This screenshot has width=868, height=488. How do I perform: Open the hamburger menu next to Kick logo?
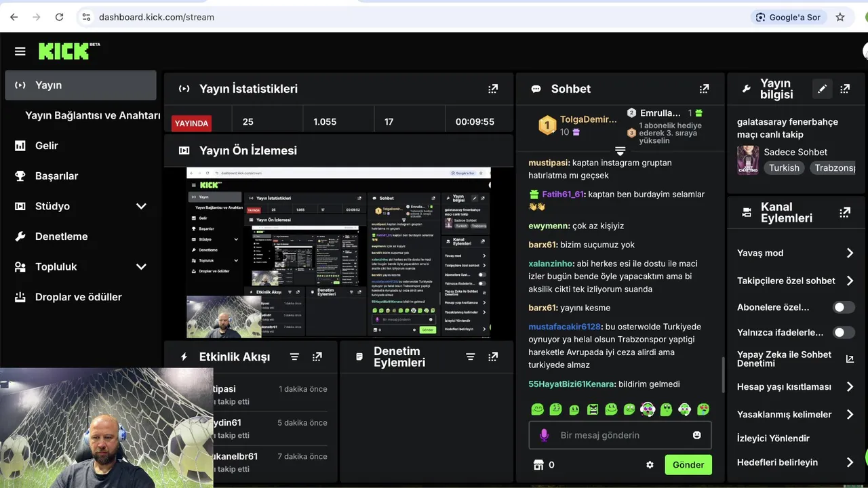20,52
